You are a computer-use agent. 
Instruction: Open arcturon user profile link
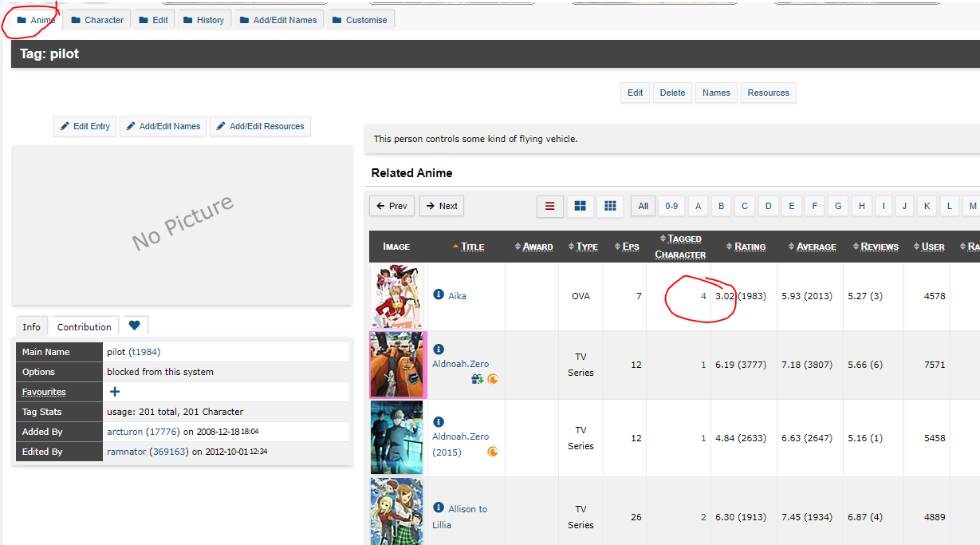(x=124, y=431)
